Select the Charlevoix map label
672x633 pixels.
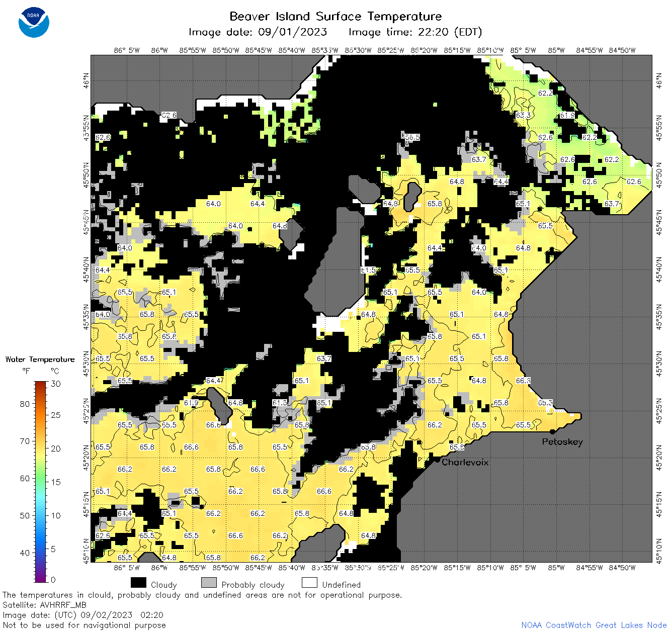tap(465, 462)
